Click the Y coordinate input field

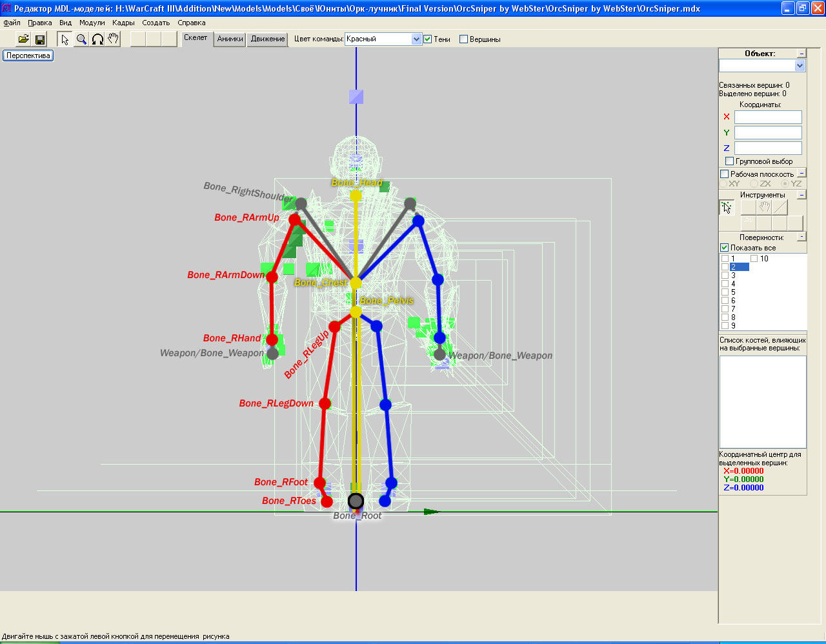[768, 132]
